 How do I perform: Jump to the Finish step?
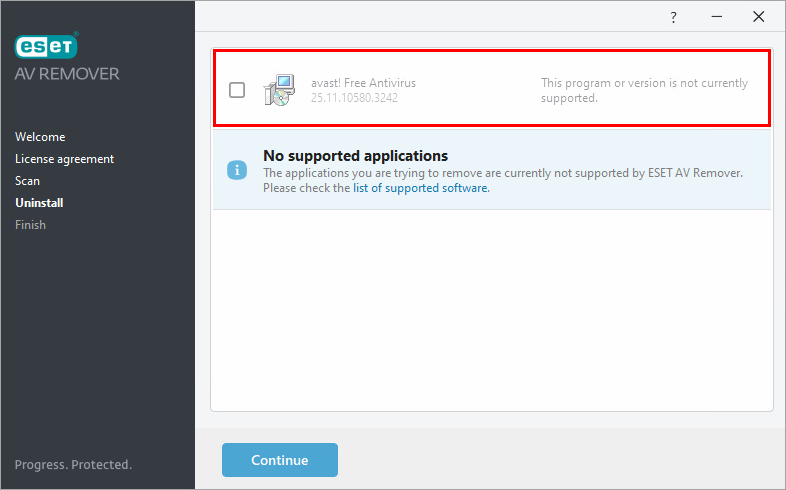pyautogui.click(x=30, y=225)
